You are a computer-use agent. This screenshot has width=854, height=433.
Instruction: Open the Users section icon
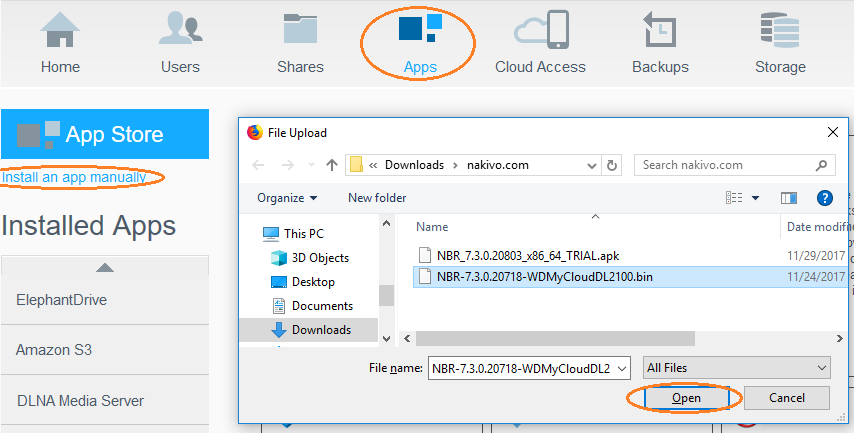[x=180, y=30]
